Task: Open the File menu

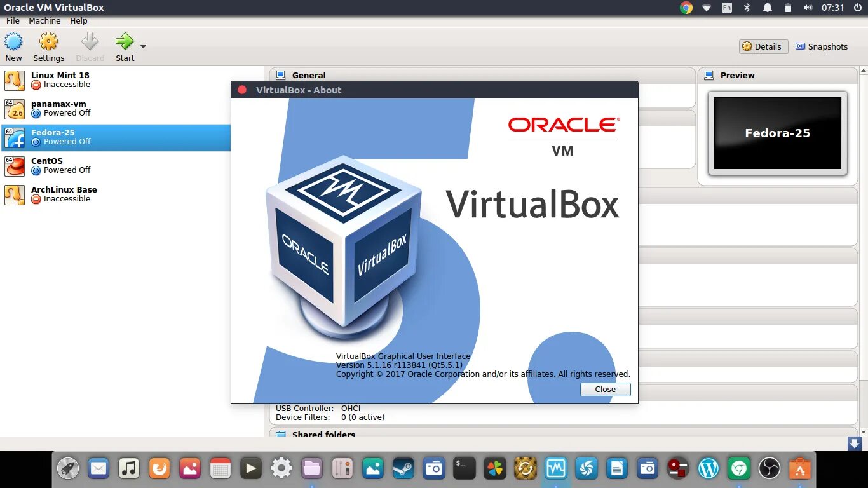Action: click(x=13, y=21)
